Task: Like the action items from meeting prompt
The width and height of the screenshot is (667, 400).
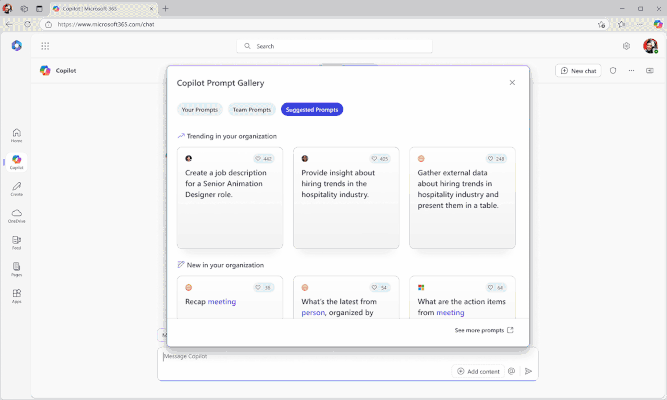Action: 496,288
